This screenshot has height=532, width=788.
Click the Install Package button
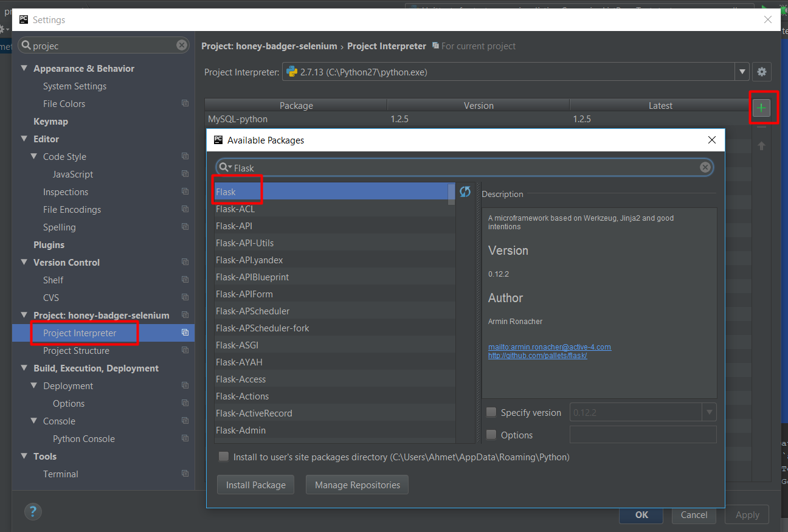pos(255,485)
